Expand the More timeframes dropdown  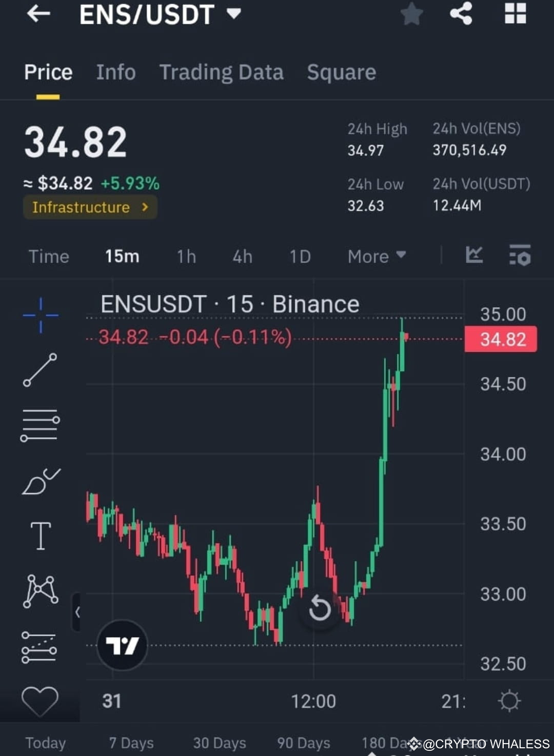(x=376, y=256)
